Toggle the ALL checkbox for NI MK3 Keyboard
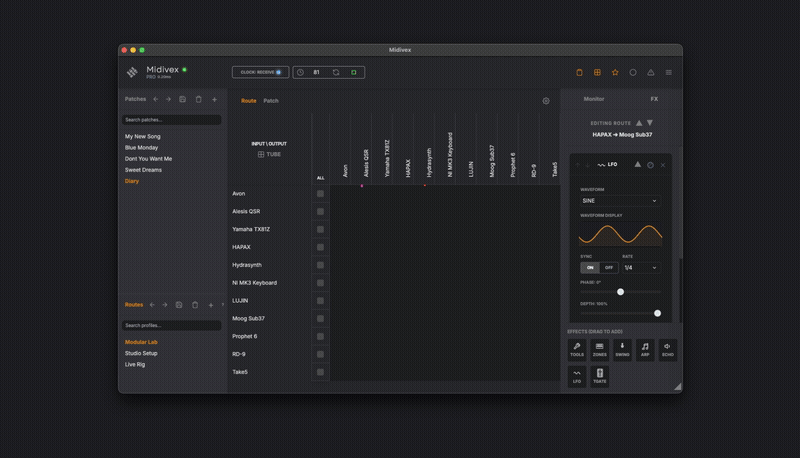This screenshot has height=458, width=800. [x=320, y=283]
